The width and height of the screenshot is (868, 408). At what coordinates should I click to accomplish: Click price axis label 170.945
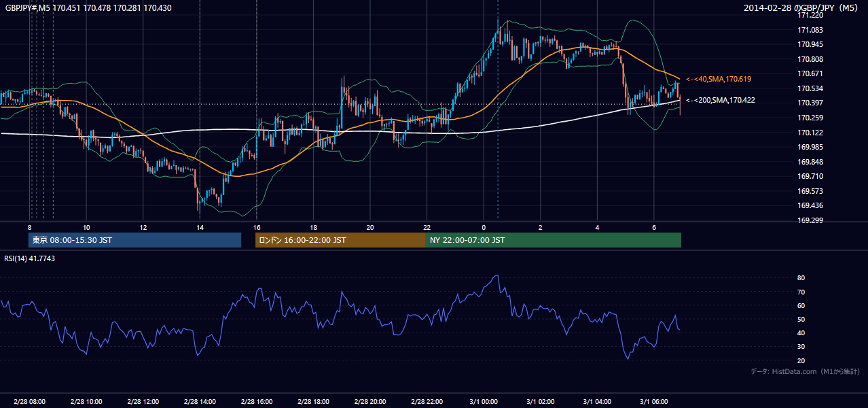click(x=810, y=45)
